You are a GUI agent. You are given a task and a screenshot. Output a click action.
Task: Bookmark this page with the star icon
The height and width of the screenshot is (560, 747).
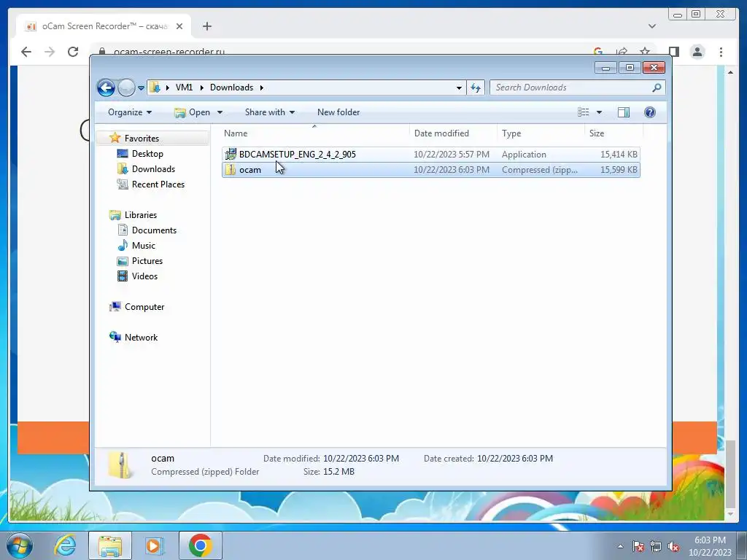(645, 51)
